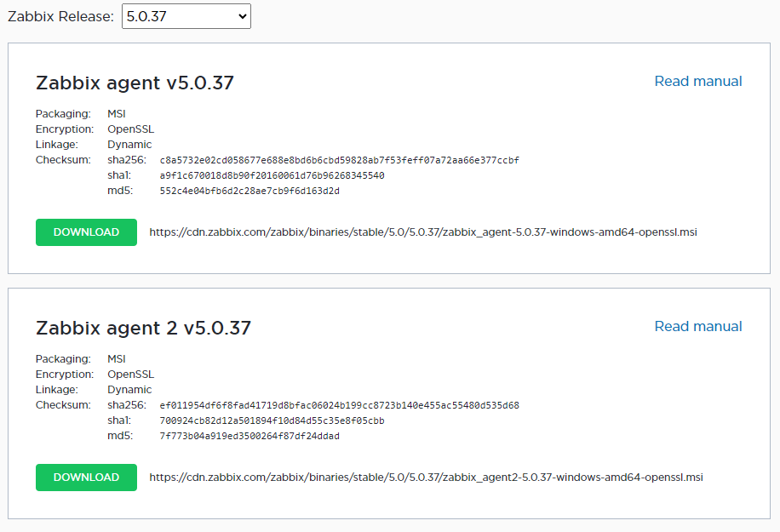Viewport: 780px width, 532px height.
Task: Click the zabbix_agent2-5.0.37-windows-amd64-openssl.msi URL
Action: (x=427, y=478)
